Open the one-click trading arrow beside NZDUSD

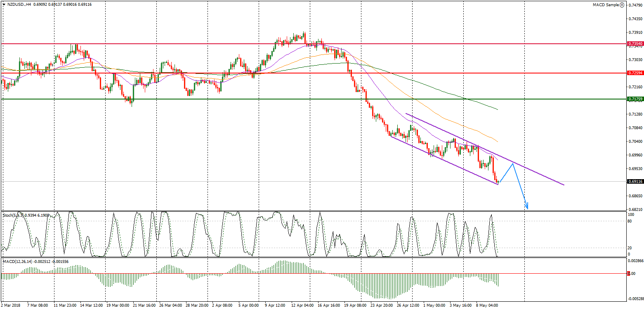[4, 4]
